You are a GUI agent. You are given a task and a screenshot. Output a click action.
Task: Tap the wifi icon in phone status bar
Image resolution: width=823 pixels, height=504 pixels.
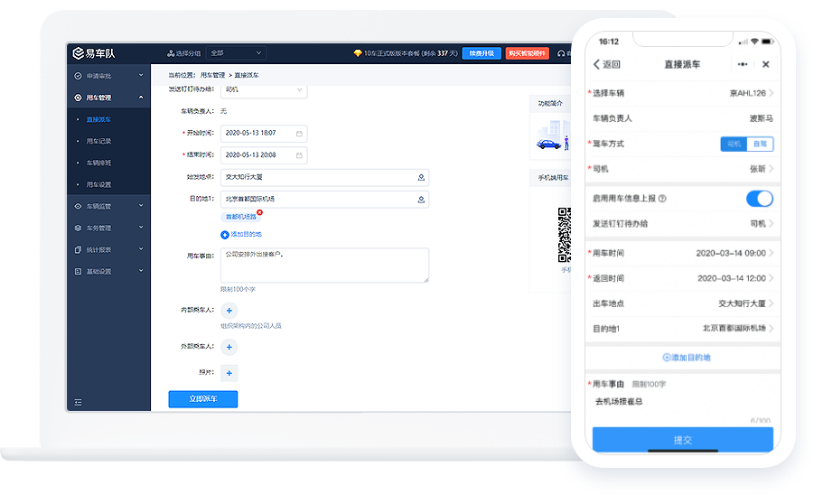coord(754,41)
